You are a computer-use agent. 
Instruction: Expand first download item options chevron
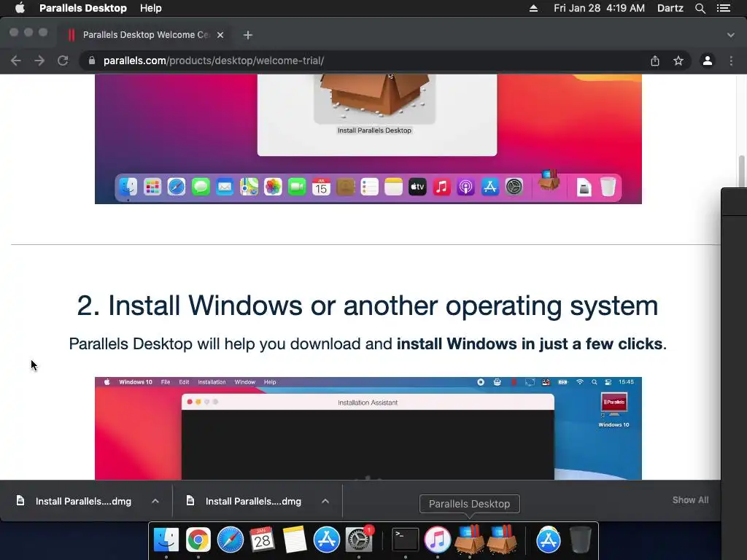pos(155,501)
